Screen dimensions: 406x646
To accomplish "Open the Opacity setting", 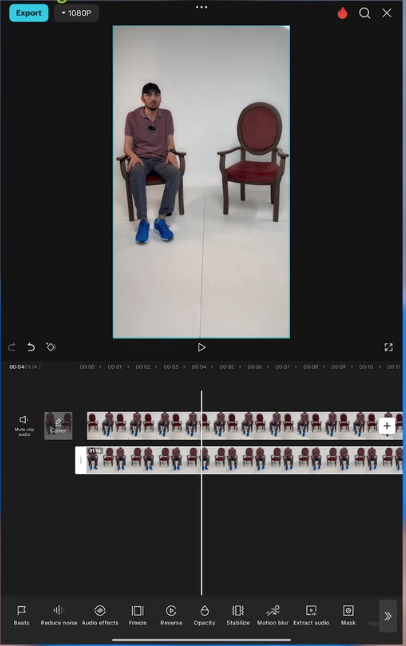I will point(204,616).
